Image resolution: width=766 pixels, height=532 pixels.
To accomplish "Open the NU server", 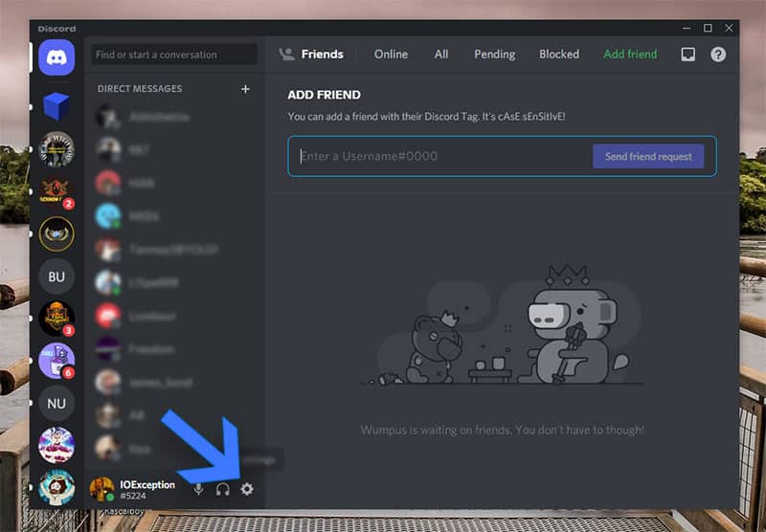I will click(x=56, y=404).
